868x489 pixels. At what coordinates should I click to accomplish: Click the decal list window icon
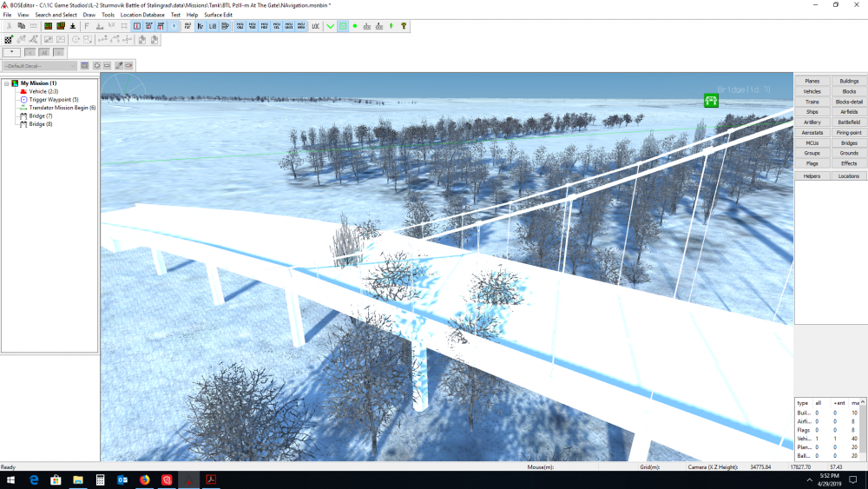[85, 66]
